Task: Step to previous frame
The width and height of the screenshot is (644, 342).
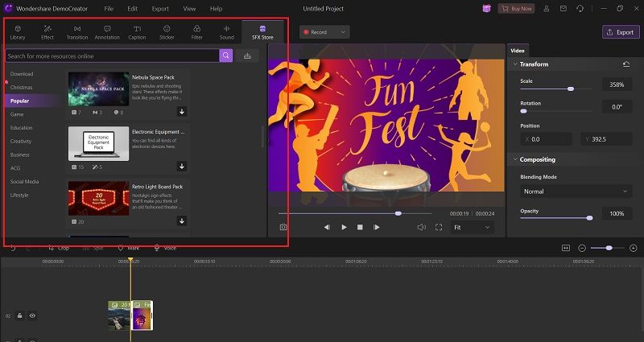Action: point(327,227)
